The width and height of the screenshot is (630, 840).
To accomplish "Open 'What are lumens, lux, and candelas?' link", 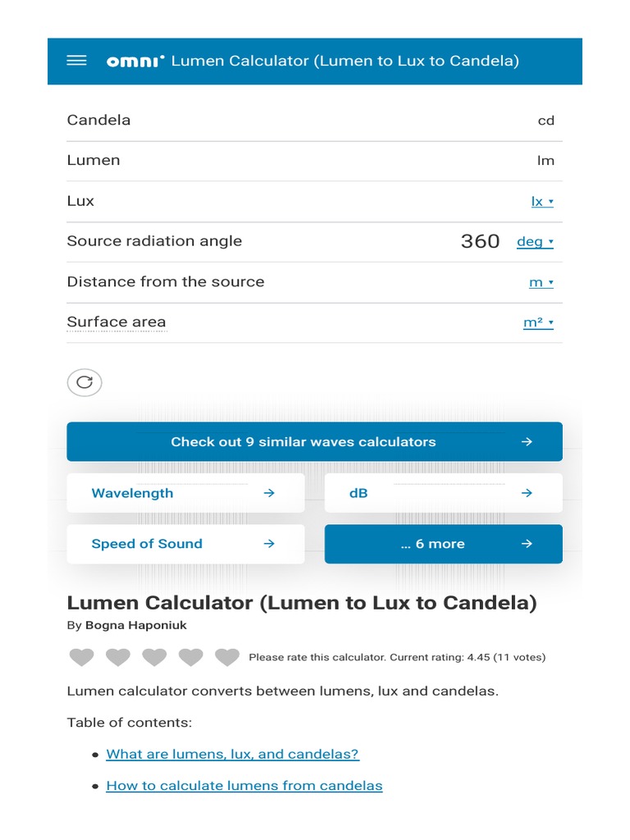I will pyautogui.click(x=232, y=754).
